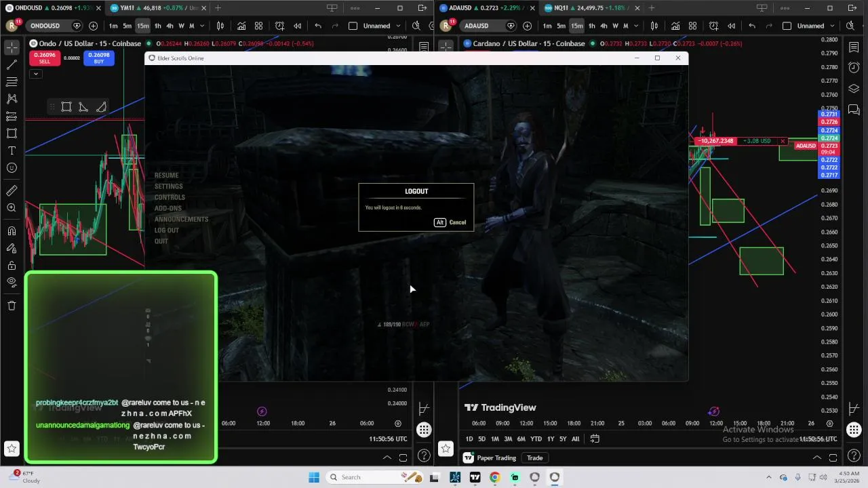Image resolution: width=868 pixels, height=488 pixels.
Task: Select the ruler measure tool
Action: coord(12,191)
